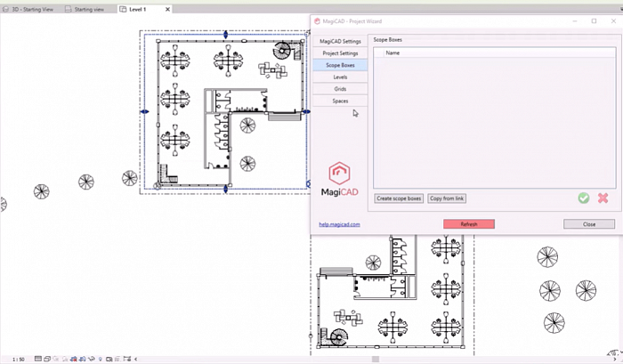This screenshot has width=623, height=364.
Task: Click the 1:50 view scale selector
Action: (17, 359)
